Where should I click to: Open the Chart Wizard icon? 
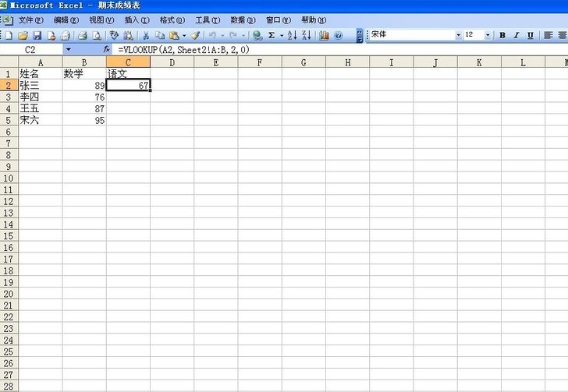pyautogui.click(x=324, y=35)
